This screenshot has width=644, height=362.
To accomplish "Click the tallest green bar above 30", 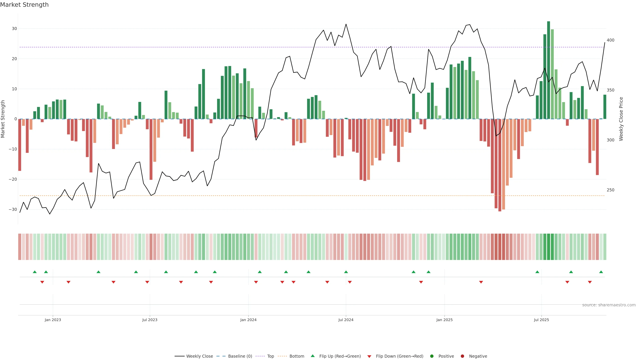I will (549, 70).
